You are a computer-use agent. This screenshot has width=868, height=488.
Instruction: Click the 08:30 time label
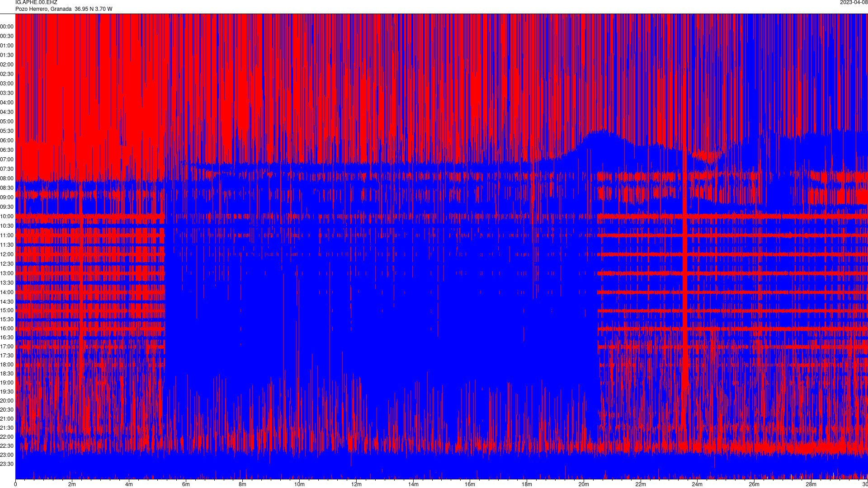pyautogui.click(x=7, y=188)
